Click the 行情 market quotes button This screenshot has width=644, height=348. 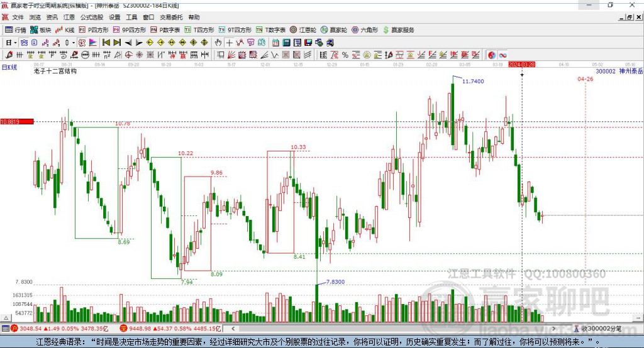click(16, 30)
